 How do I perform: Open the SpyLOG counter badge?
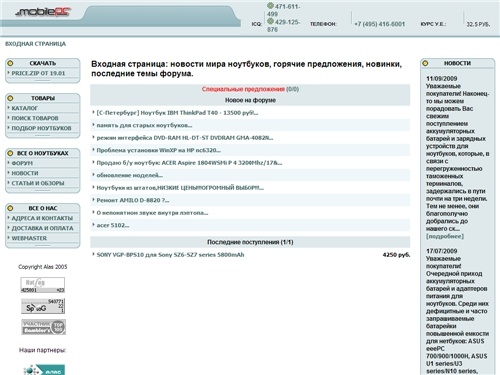[43, 306]
